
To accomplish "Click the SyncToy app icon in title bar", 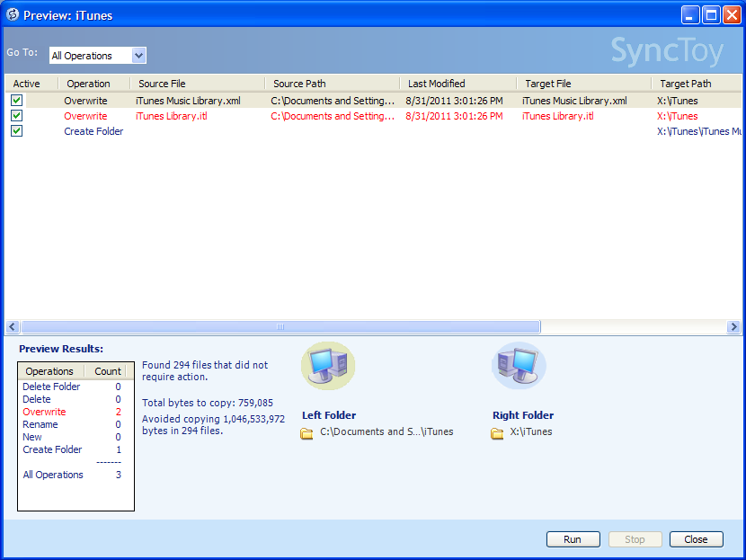I will [13, 14].
